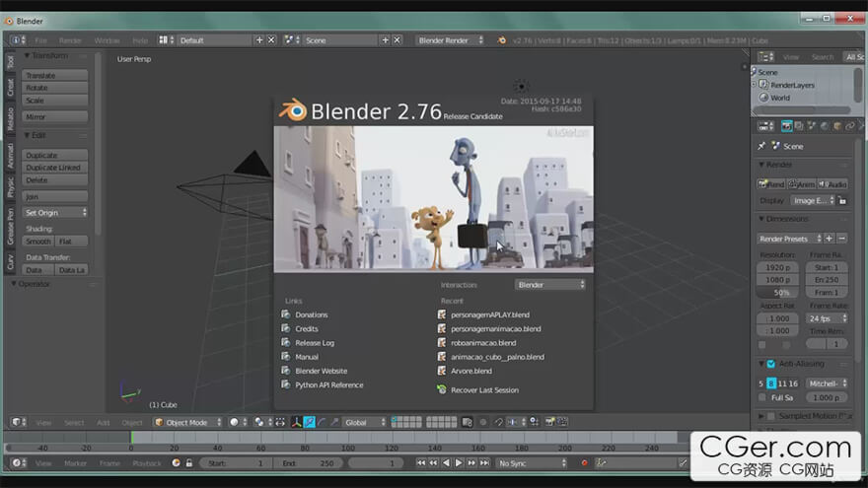Enable the Full Sample checkbox

coord(762,397)
